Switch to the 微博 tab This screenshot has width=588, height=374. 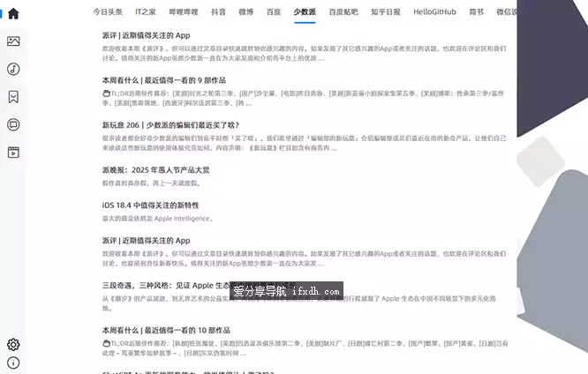pyautogui.click(x=245, y=12)
